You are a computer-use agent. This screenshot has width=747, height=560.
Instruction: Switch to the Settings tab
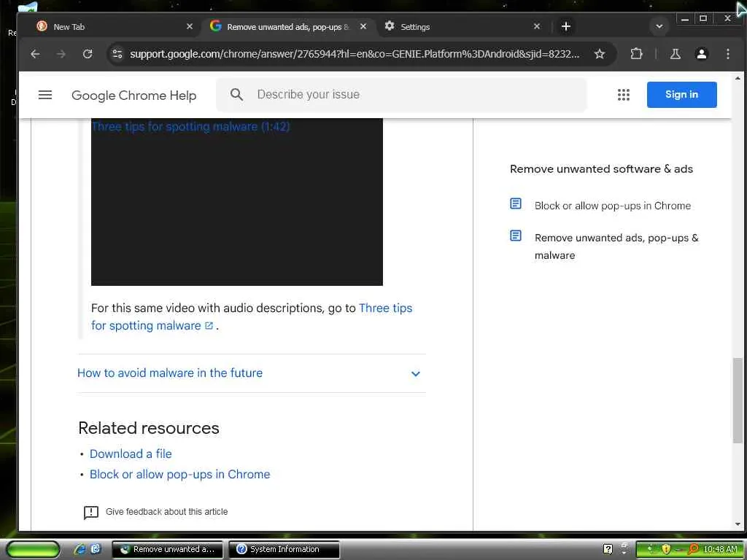[462, 27]
